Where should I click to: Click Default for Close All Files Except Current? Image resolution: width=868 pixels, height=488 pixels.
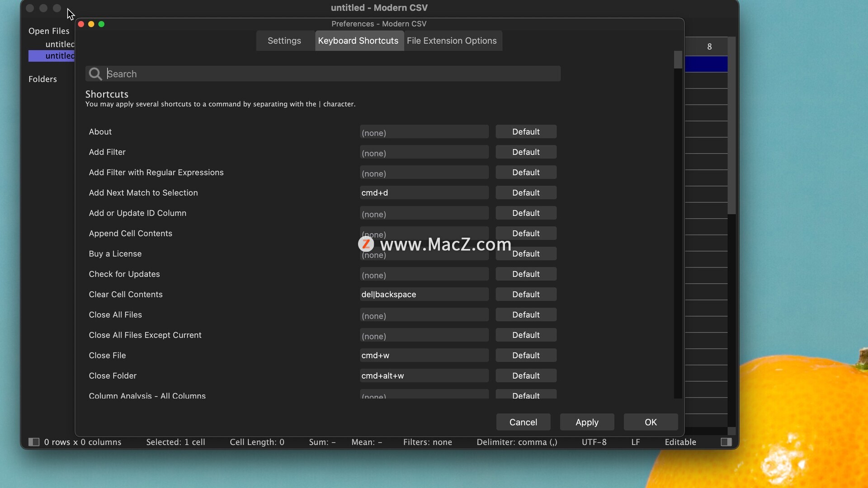click(526, 335)
